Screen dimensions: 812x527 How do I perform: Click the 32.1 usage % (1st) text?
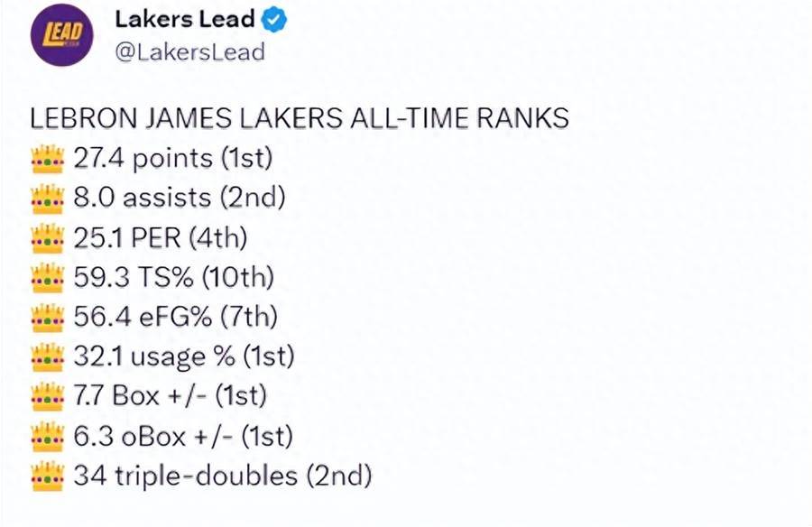[184, 357]
